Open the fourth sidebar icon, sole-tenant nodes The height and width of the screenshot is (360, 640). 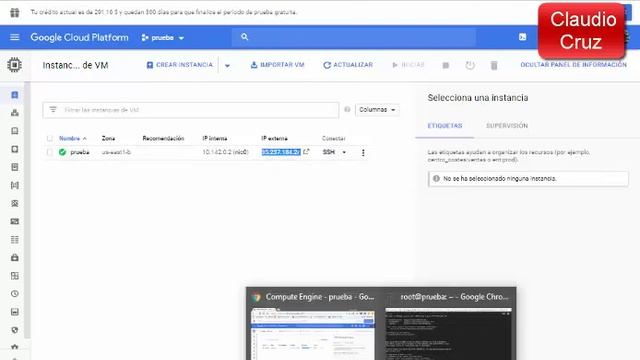pyautogui.click(x=15, y=149)
